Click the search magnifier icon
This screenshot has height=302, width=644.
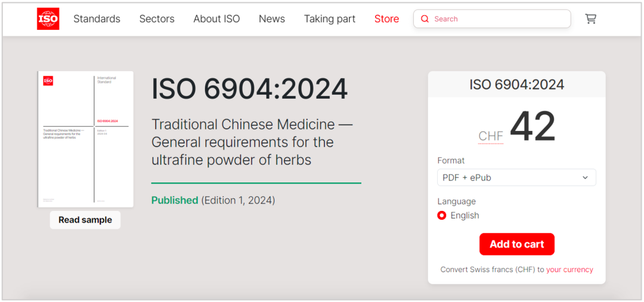(425, 19)
